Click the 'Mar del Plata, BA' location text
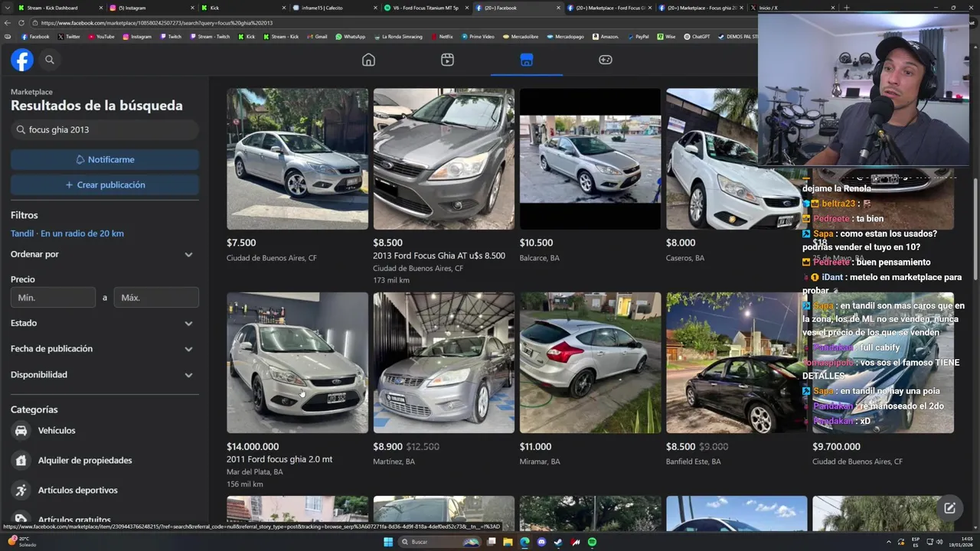 click(x=255, y=471)
